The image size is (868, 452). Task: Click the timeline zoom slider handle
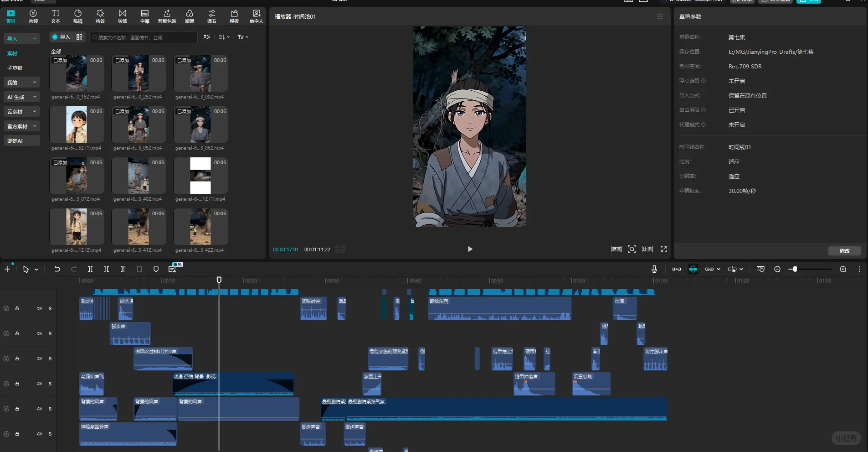(795, 269)
